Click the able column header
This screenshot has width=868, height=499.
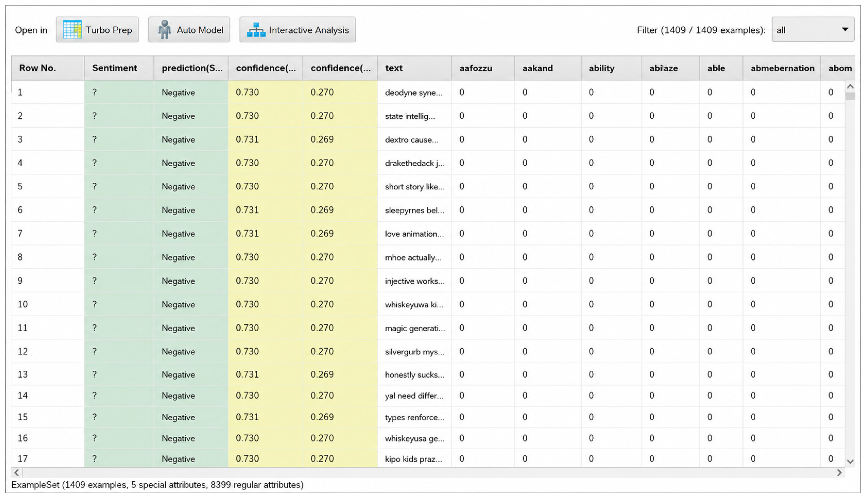(721, 68)
